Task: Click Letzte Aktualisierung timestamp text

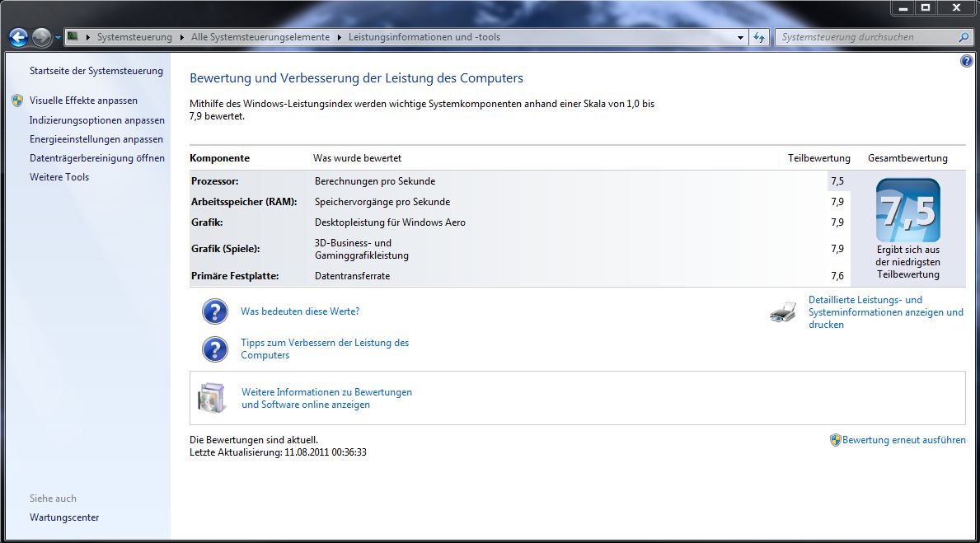Action: [x=278, y=452]
